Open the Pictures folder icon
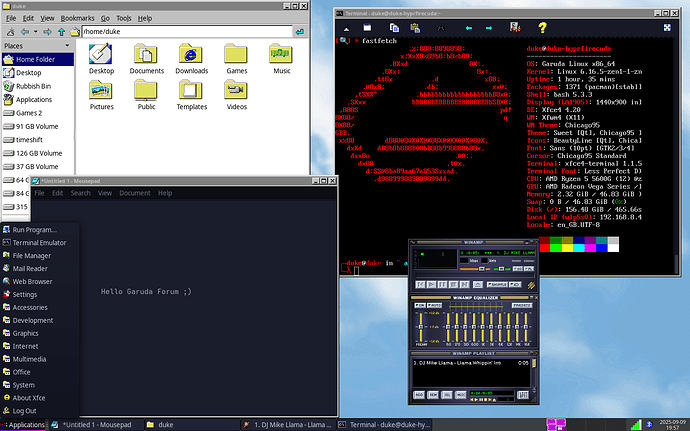 pyautogui.click(x=102, y=91)
